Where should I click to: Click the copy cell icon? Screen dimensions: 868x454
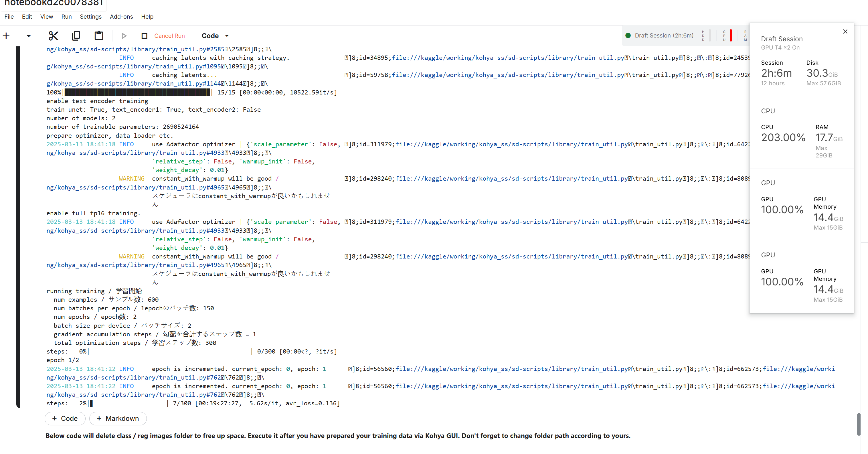tap(76, 36)
